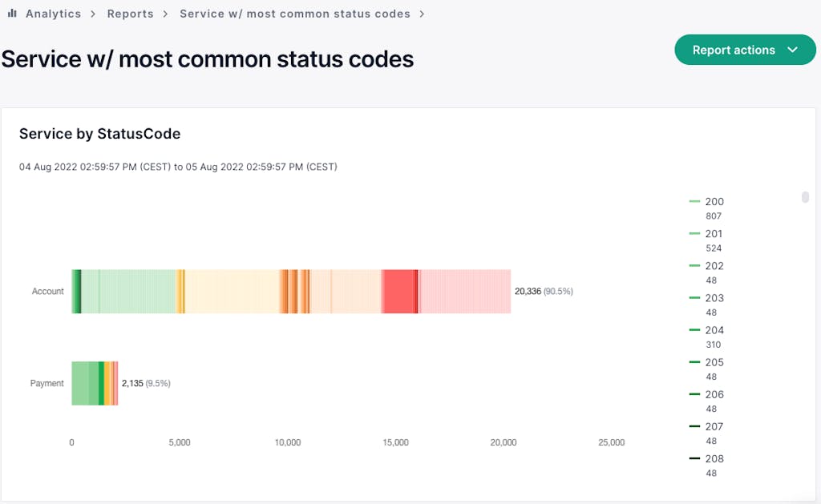Toggle the 200 status code legend series

coord(714,202)
